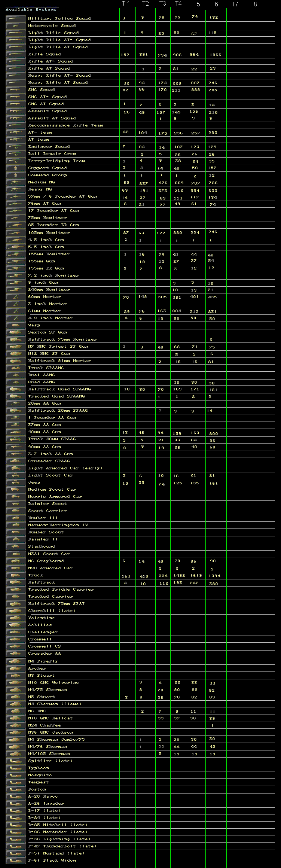Image resolution: width=281 pixels, height=868 pixels.
Task: Click the Military Police Squad T6 value 132
Action: [214, 17]
